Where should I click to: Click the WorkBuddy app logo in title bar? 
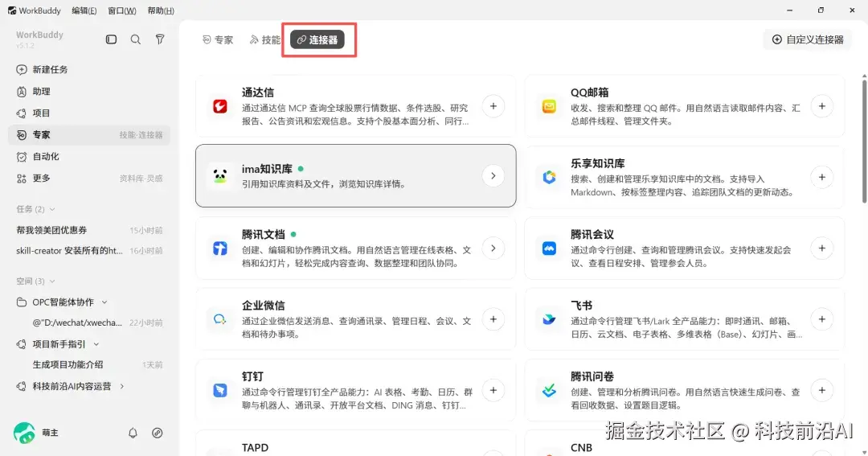coord(11,10)
